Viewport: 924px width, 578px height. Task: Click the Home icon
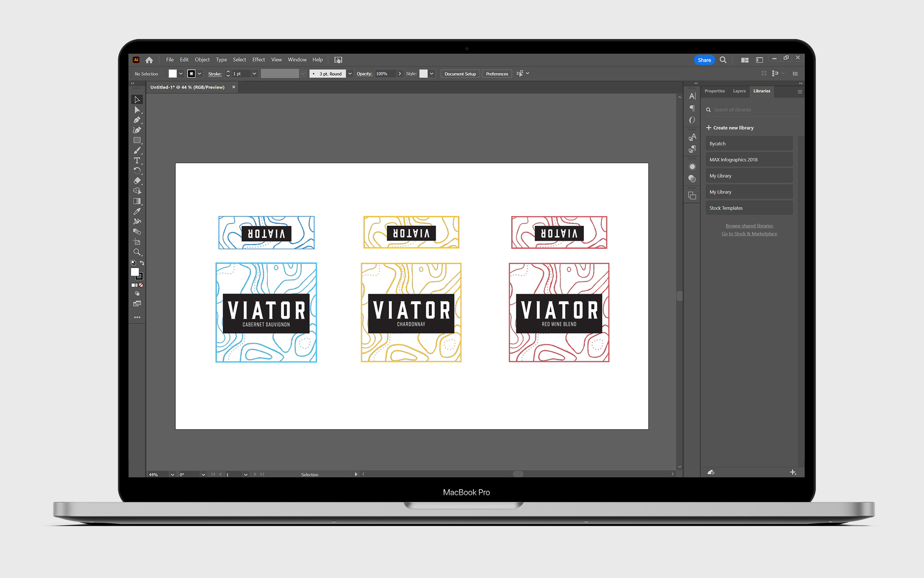(x=149, y=60)
